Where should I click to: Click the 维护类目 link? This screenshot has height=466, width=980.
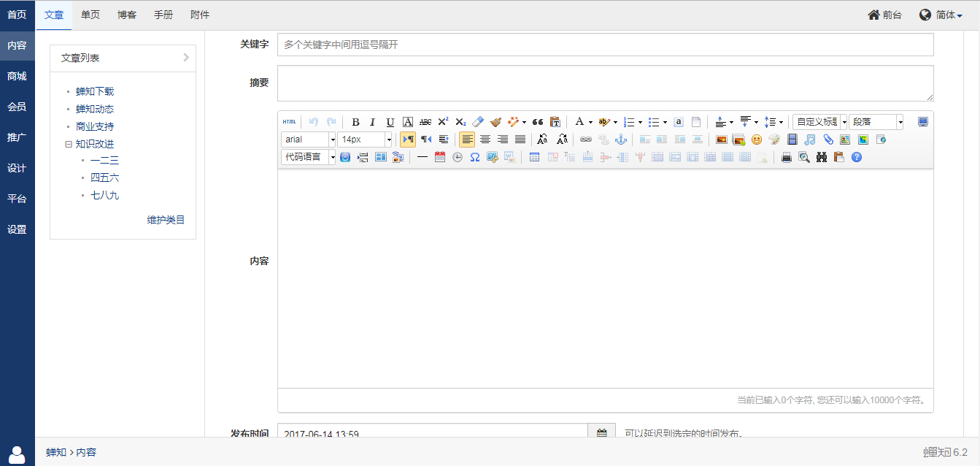click(166, 220)
